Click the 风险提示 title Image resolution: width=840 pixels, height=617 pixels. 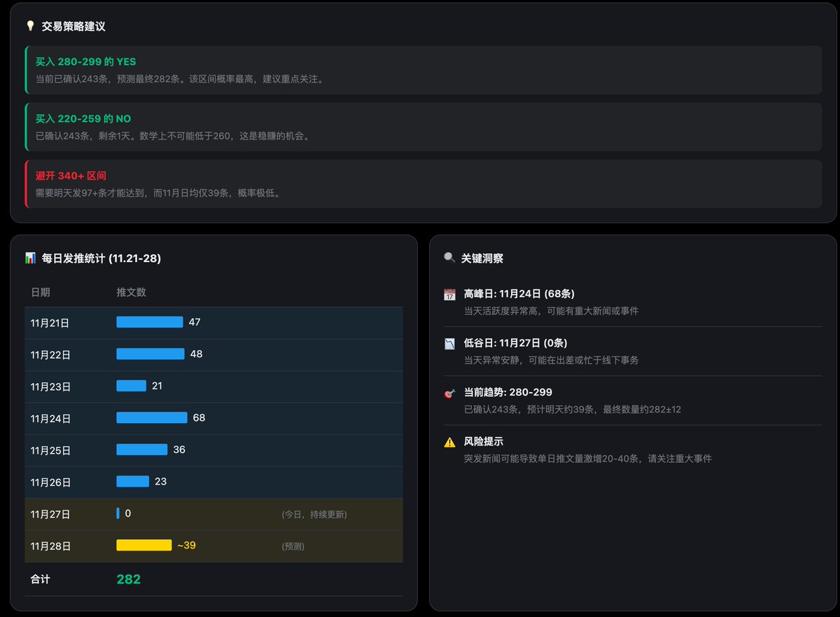pyautogui.click(x=484, y=442)
